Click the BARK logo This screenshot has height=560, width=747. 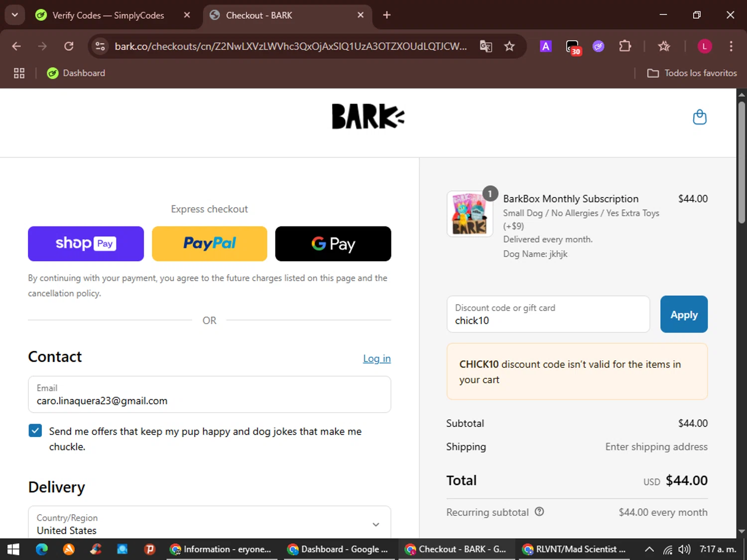(368, 116)
